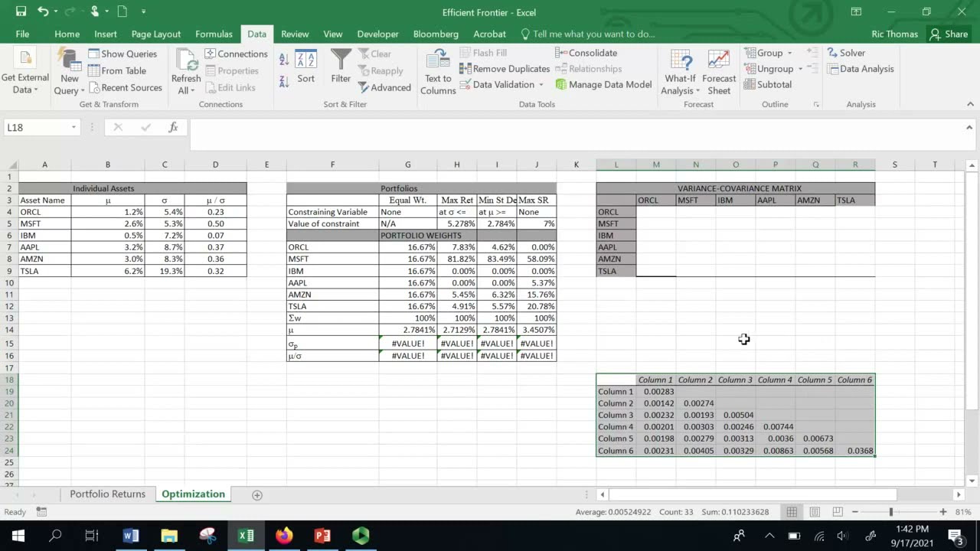
Task: Open Ric Thomas account menu
Action: pyautogui.click(x=894, y=34)
